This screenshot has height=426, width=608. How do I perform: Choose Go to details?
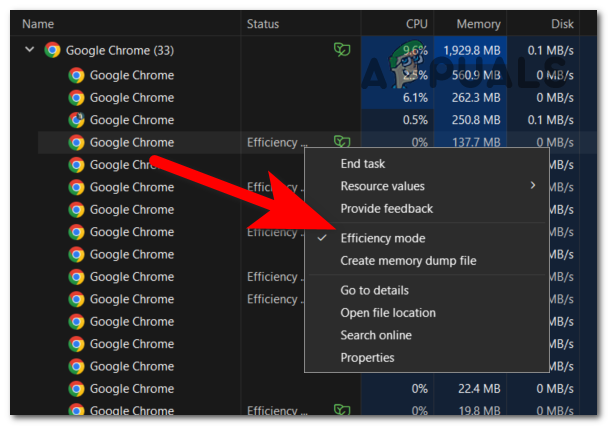[374, 290]
